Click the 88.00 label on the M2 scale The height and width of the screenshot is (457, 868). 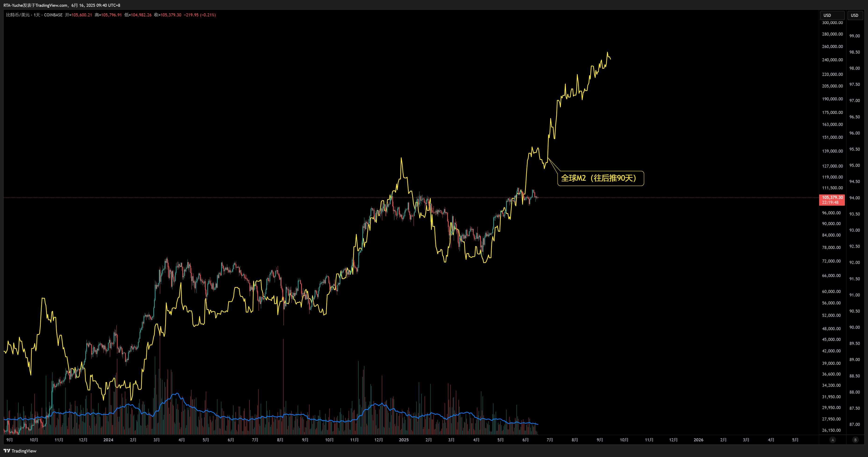(x=854, y=392)
